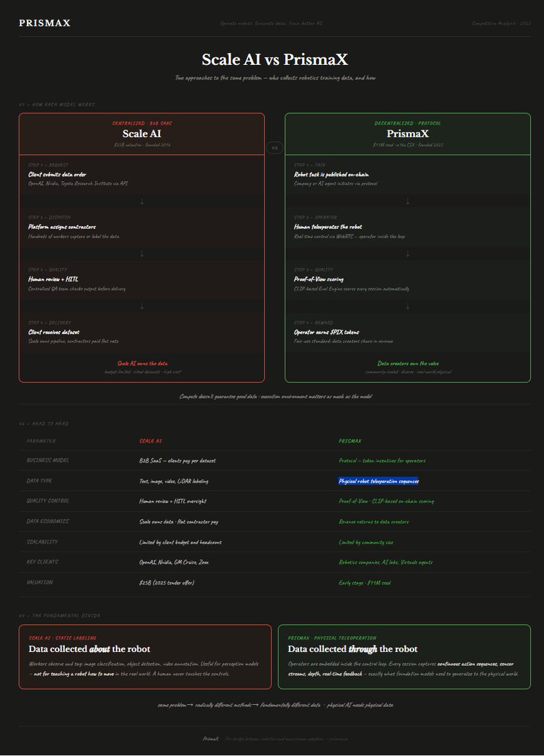
Task: Select 'Client receives dataset' step
Action: coord(55,332)
